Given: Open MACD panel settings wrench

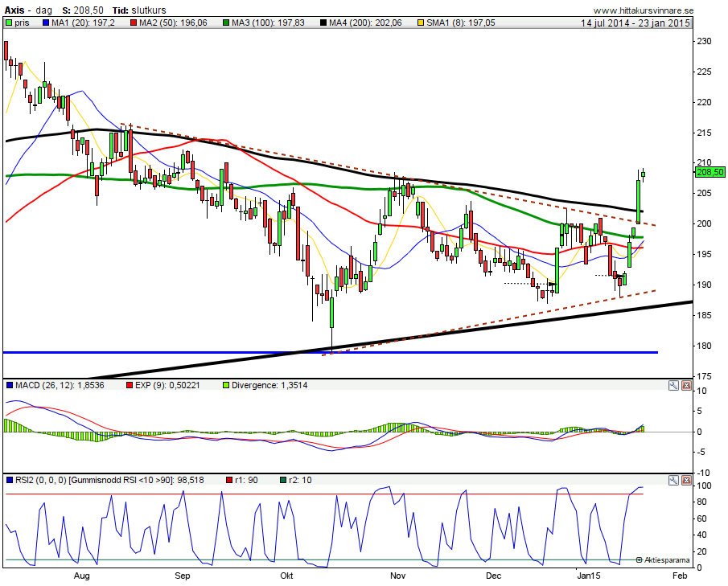Looking at the screenshot, I should [673, 385].
